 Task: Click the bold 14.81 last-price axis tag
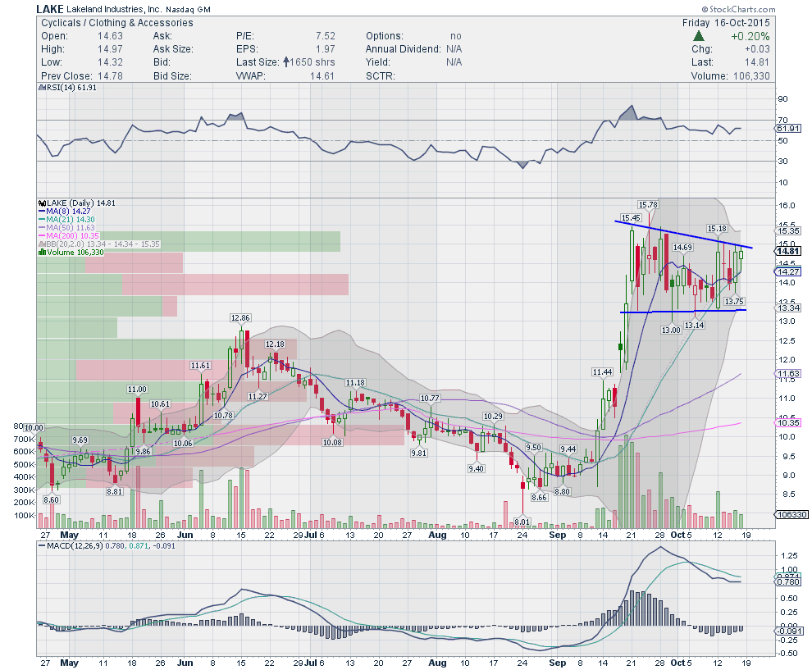pos(788,251)
